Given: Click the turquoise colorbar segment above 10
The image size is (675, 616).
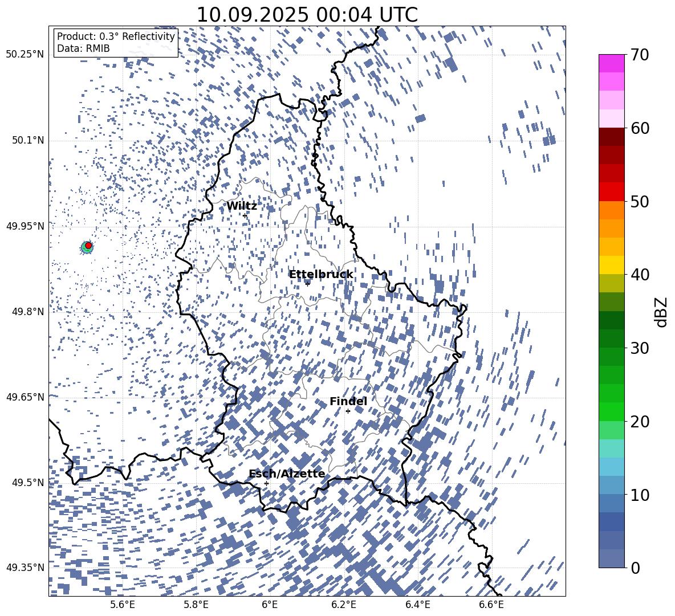Looking at the screenshot, I should pos(612,448).
